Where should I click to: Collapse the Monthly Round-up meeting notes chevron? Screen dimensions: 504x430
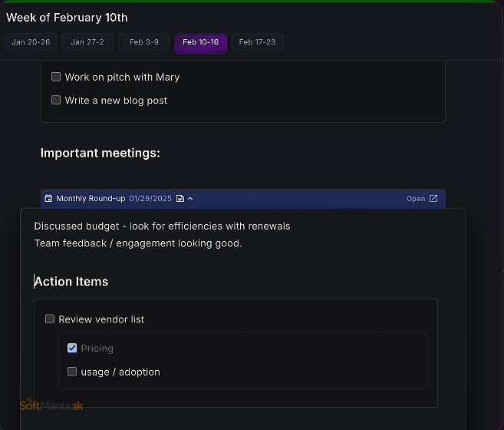pos(190,199)
